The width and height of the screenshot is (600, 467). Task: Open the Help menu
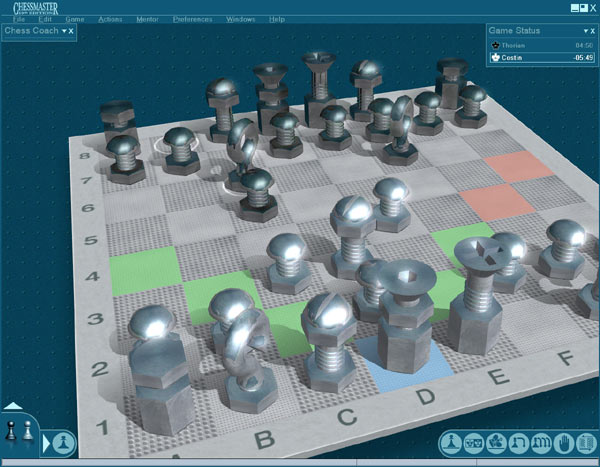click(x=277, y=19)
